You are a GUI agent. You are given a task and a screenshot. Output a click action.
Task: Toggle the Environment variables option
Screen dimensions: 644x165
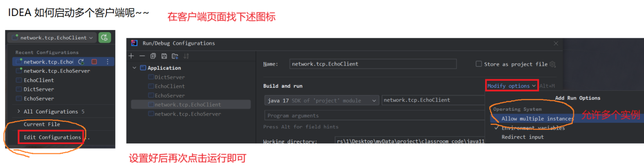click(x=533, y=128)
